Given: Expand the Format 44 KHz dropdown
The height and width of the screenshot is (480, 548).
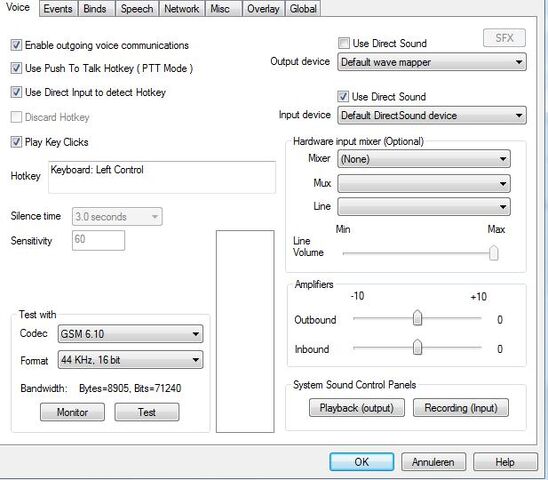Looking at the screenshot, I should click(x=130, y=360).
